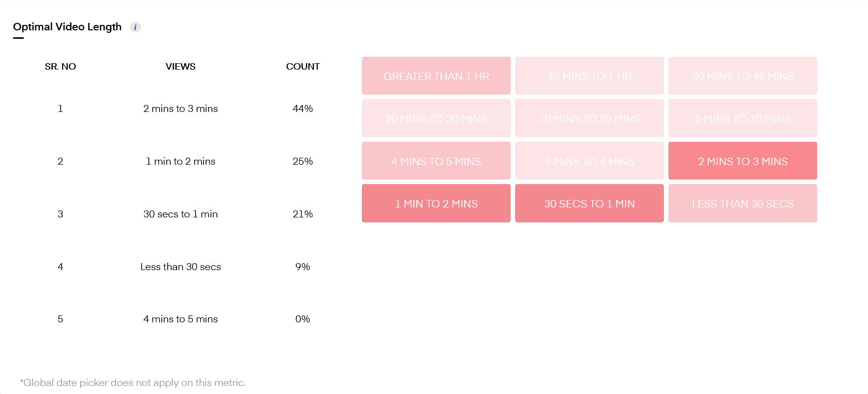
Task: Click the 30 SECS TO 1 MIN tile
Action: pos(589,203)
